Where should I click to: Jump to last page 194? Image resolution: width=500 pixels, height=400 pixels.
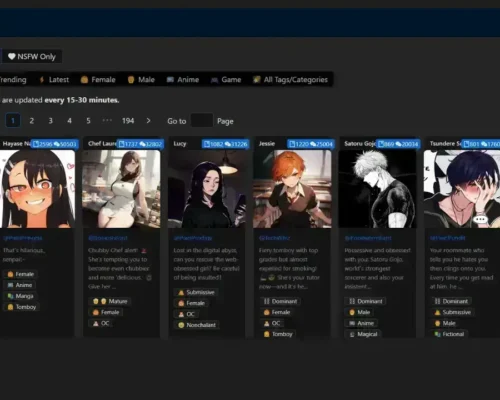(x=128, y=121)
